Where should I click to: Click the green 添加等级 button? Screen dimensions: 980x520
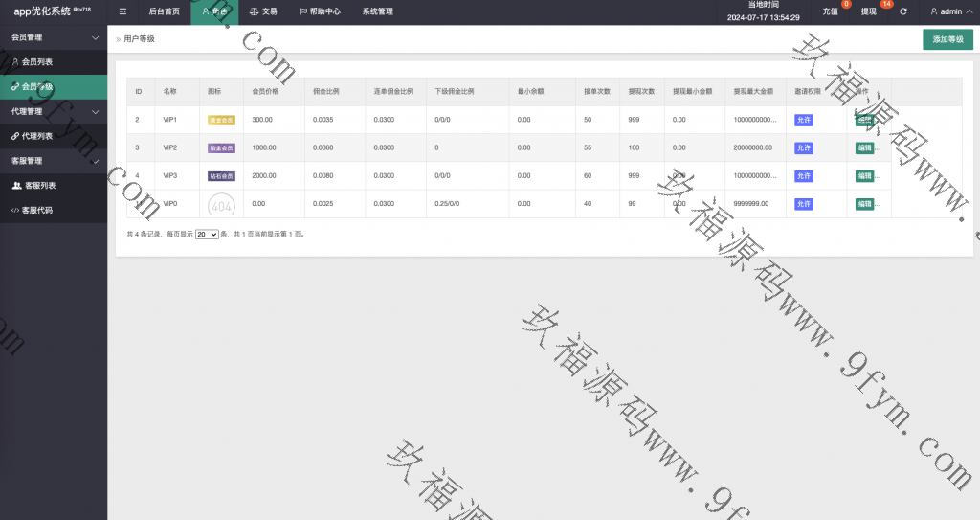coord(947,39)
